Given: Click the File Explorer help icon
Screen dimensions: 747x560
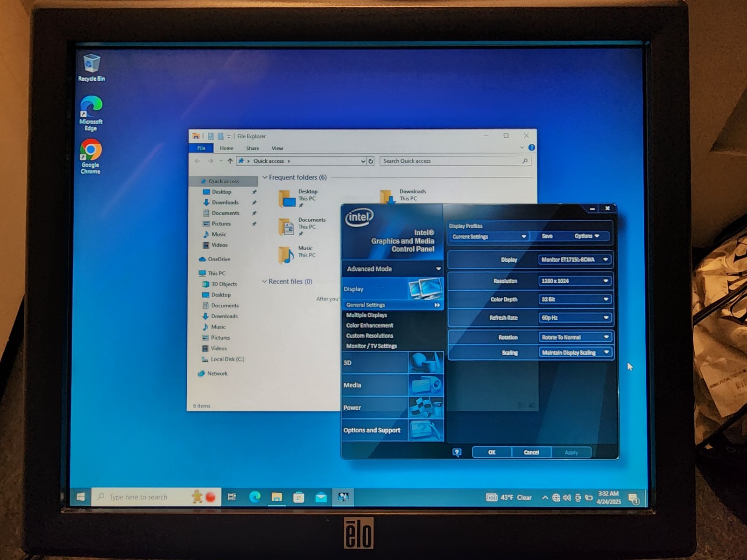Looking at the screenshot, I should tap(531, 147).
